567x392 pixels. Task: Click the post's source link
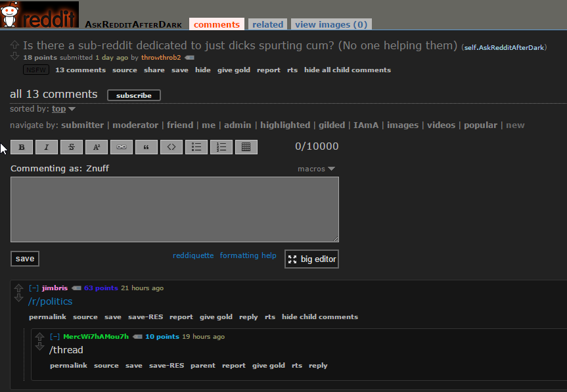pyautogui.click(x=124, y=70)
